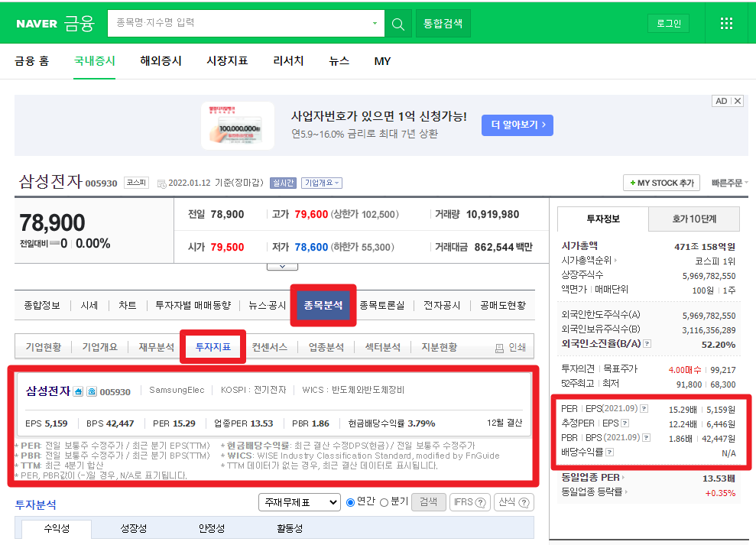Viewport: 756px width, 545px height.
Task: Select the 분기 radio button
Action: click(x=384, y=502)
